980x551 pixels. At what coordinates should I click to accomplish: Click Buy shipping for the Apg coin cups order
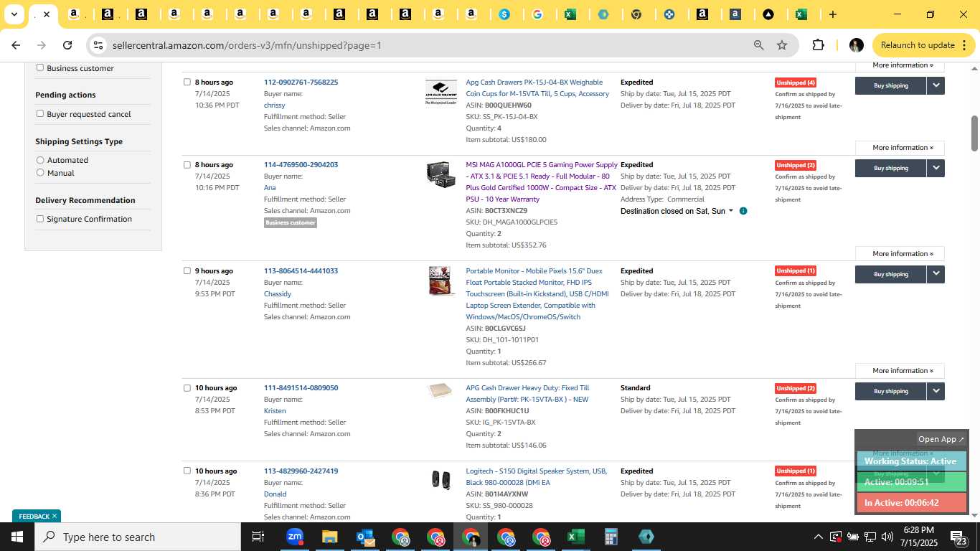(890, 85)
